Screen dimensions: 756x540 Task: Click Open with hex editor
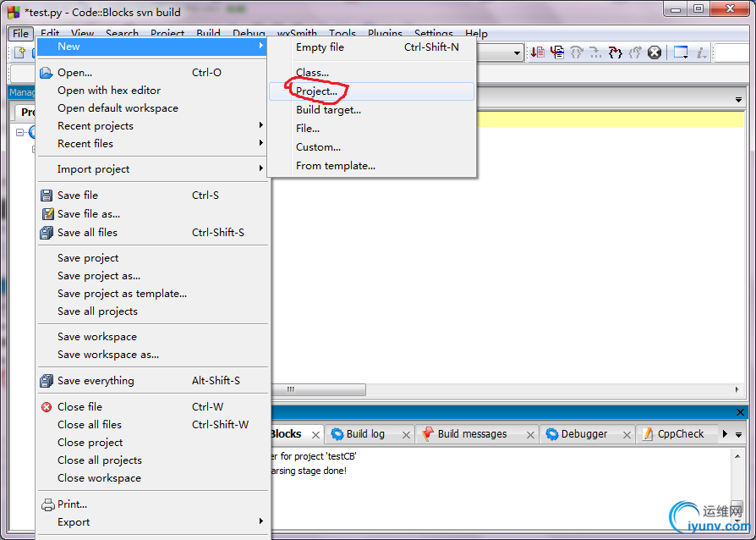click(x=152, y=91)
